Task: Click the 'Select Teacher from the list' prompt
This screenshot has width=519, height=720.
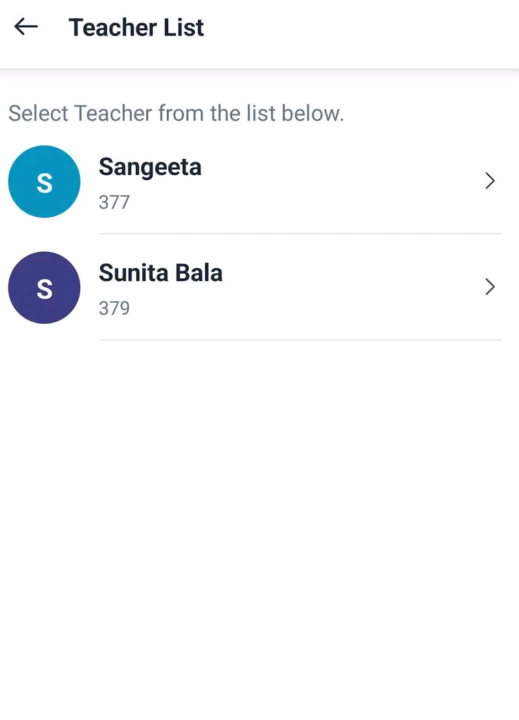Action: point(176,113)
